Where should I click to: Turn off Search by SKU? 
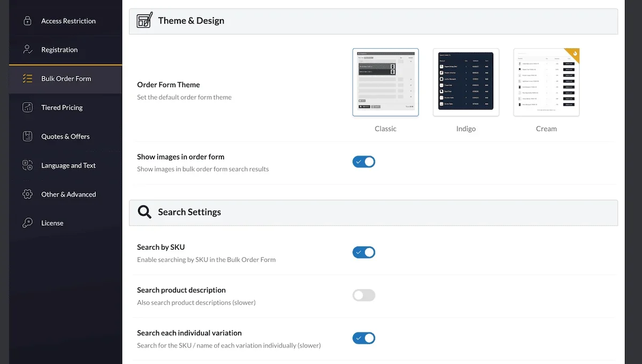[x=364, y=252]
